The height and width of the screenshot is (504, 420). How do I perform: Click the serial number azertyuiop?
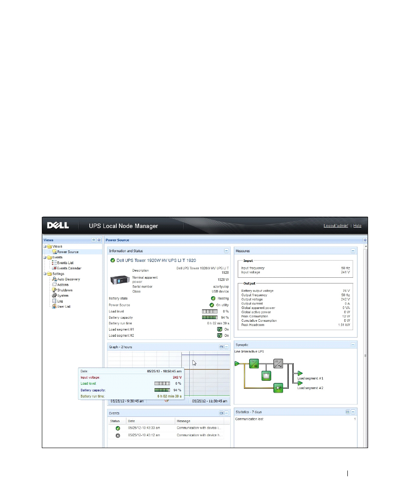(x=221, y=287)
